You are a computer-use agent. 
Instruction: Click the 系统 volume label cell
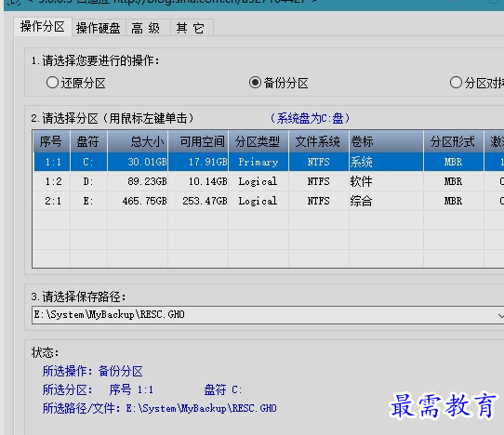coord(386,162)
